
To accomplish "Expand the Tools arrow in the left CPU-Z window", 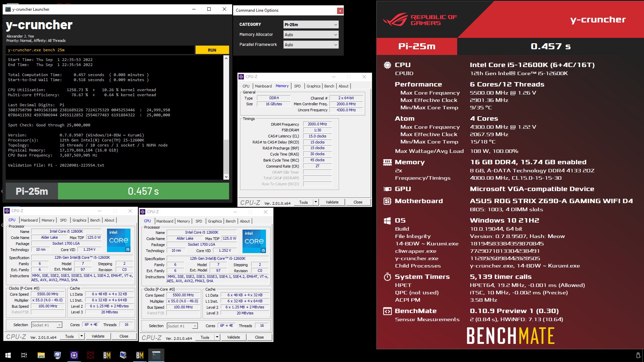I will [82, 336].
